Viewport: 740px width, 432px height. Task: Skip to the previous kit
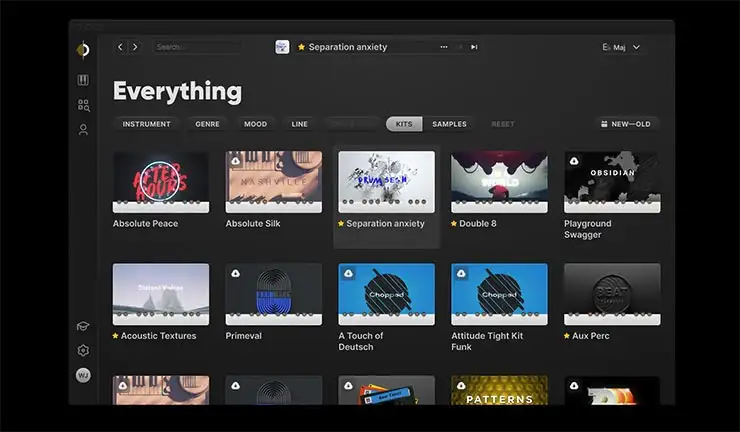pos(460,47)
